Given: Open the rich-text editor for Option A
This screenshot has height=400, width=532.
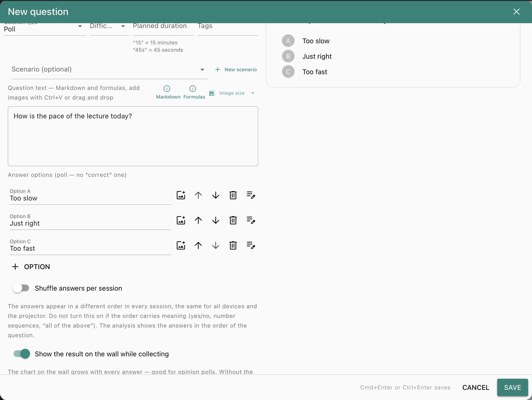Looking at the screenshot, I should pos(251,195).
